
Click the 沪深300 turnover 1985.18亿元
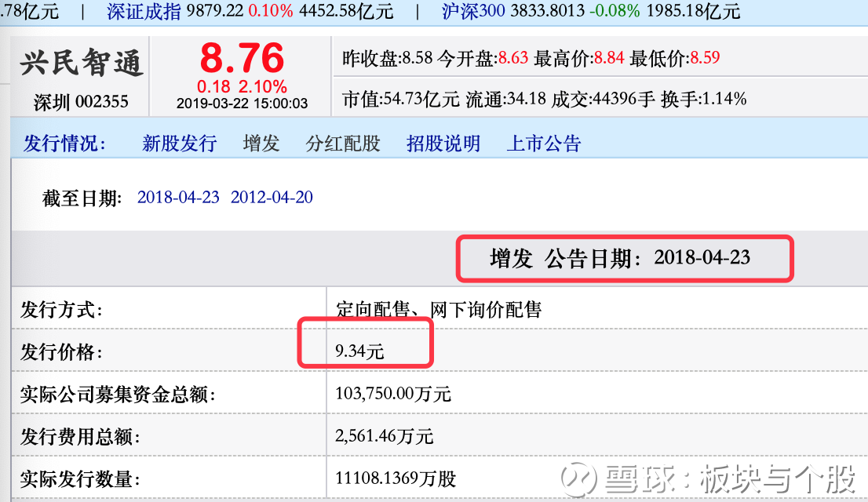(693, 11)
